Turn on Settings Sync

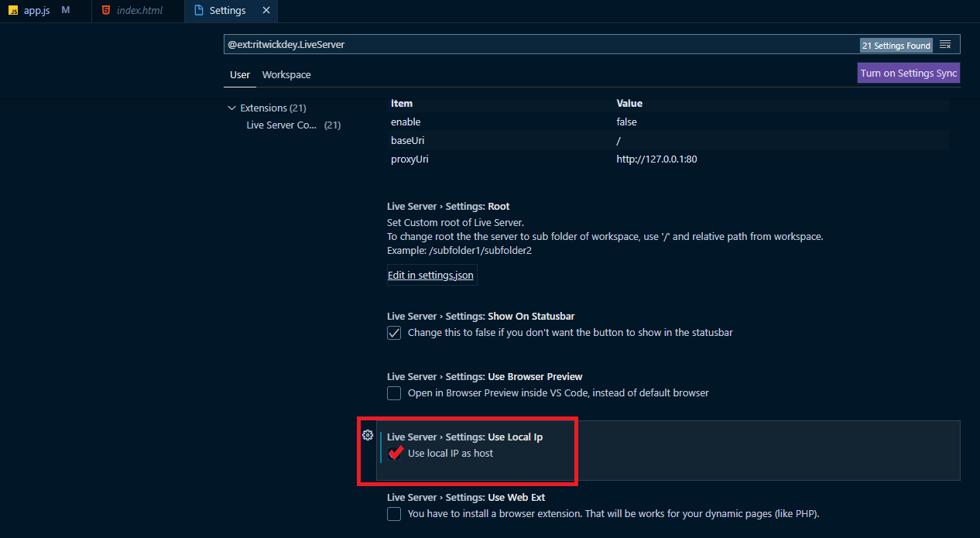click(909, 73)
